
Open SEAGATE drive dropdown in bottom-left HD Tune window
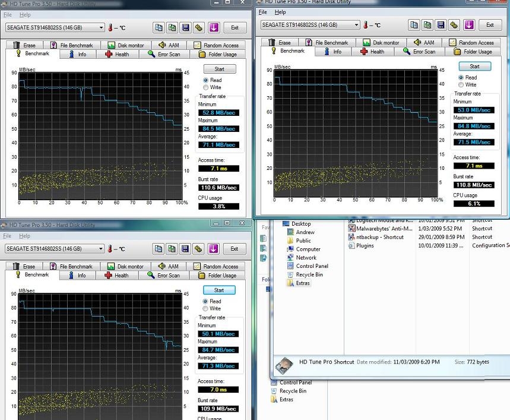55,249
